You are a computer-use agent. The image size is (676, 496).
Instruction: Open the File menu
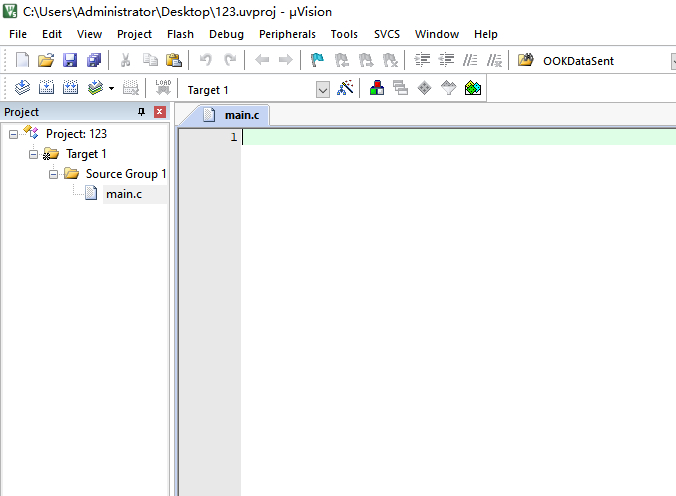click(x=18, y=34)
